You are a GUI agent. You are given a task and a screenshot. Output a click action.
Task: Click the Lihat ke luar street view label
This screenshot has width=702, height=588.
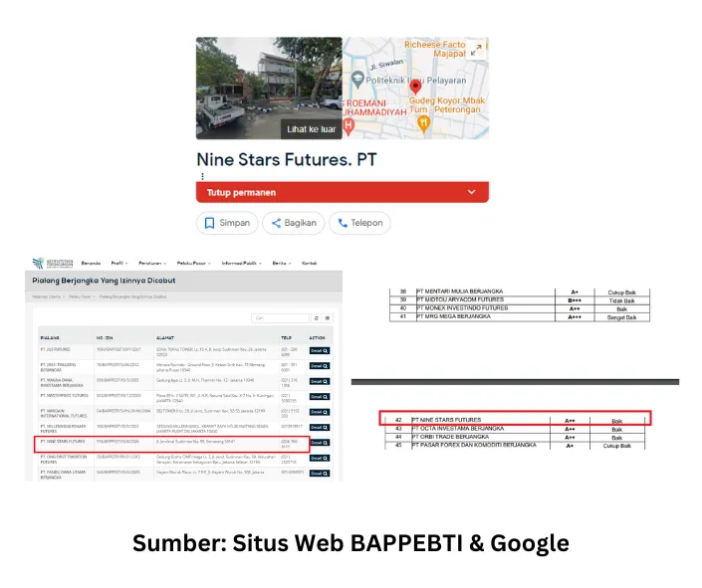pyautogui.click(x=311, y=129)
